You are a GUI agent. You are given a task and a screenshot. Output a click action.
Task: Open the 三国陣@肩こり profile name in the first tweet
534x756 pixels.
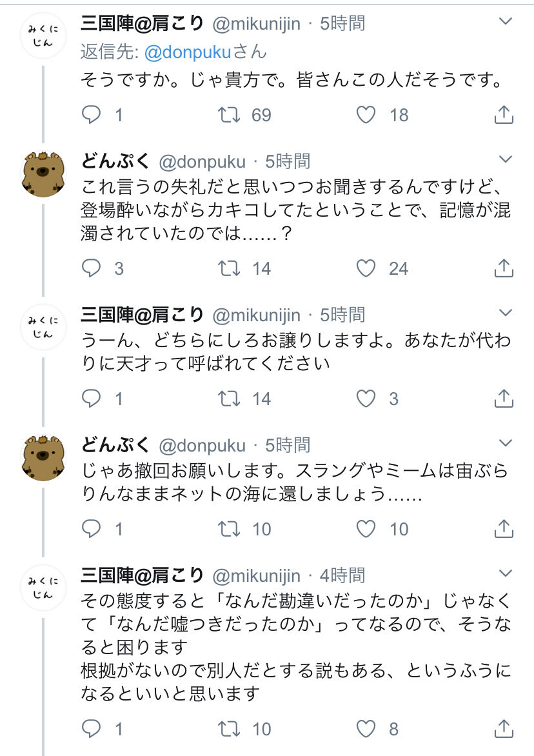(x=142, y=23)
